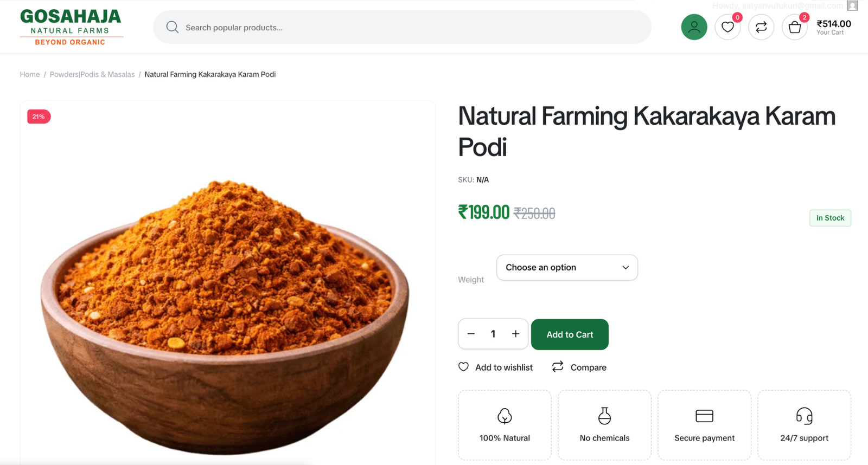Click the 100% Natural tree icon
868x465 pixels.
coord(505,416)
